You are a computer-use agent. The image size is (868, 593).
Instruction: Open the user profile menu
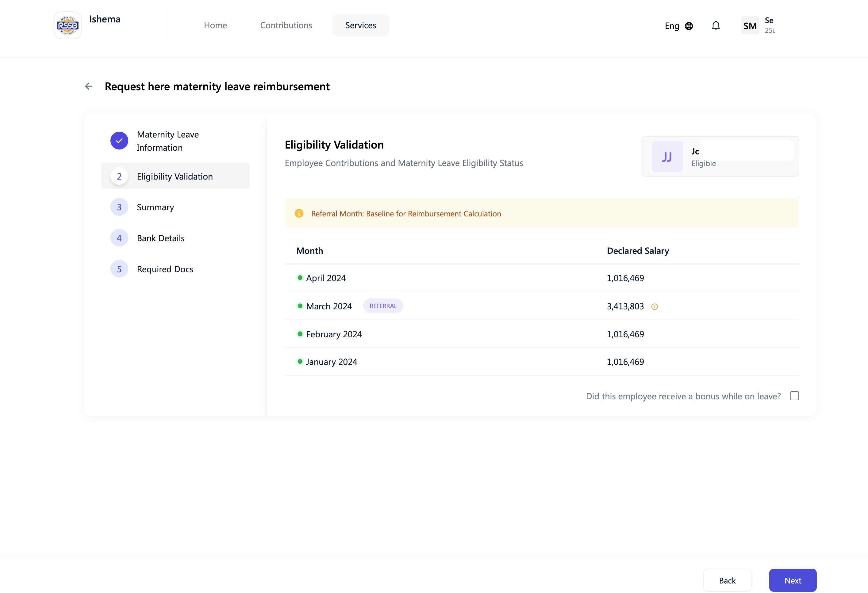[x=770, y=25]
